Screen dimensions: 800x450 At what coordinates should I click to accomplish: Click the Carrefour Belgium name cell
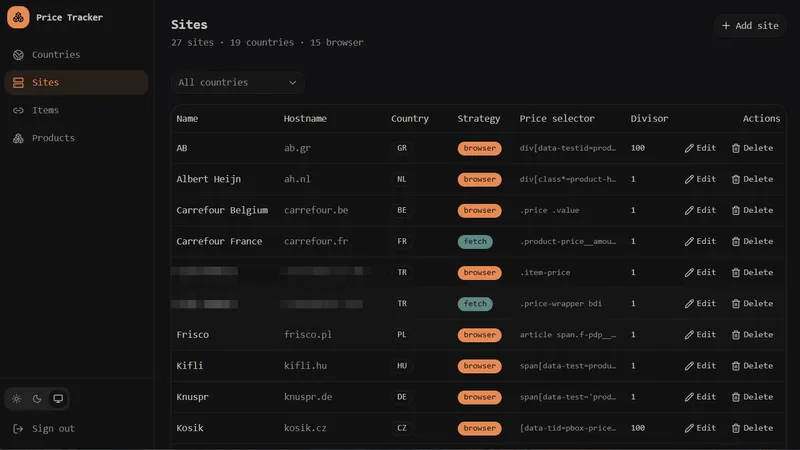[222, 210]
